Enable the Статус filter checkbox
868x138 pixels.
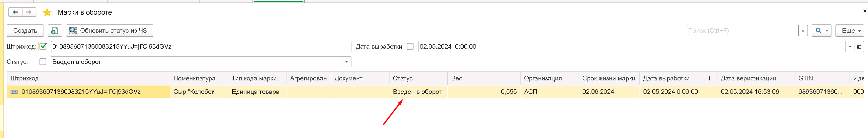[x=43, y=62]
